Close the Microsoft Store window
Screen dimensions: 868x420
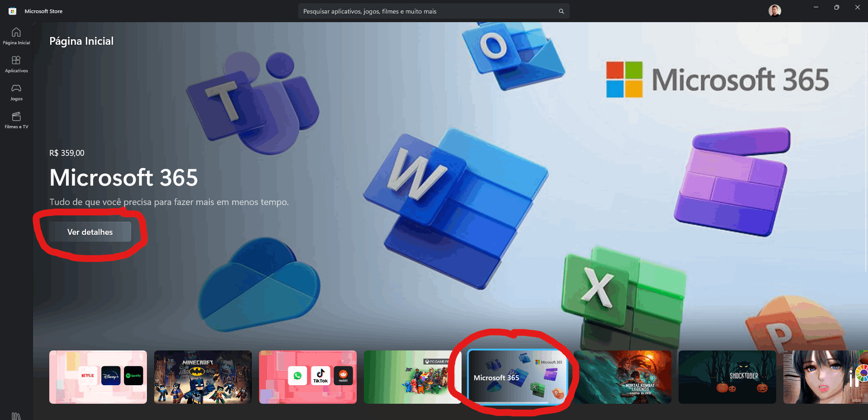click(x=858, y=7)
